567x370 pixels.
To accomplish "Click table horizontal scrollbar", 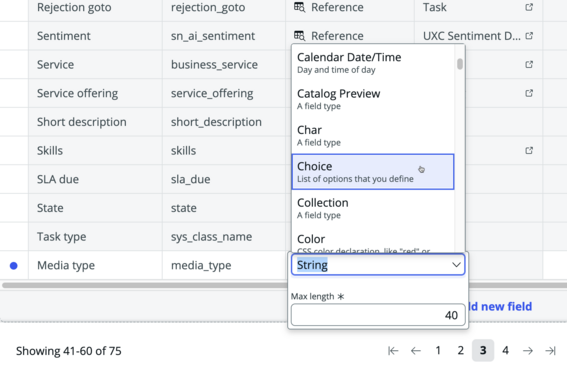I will click(284, 285).
